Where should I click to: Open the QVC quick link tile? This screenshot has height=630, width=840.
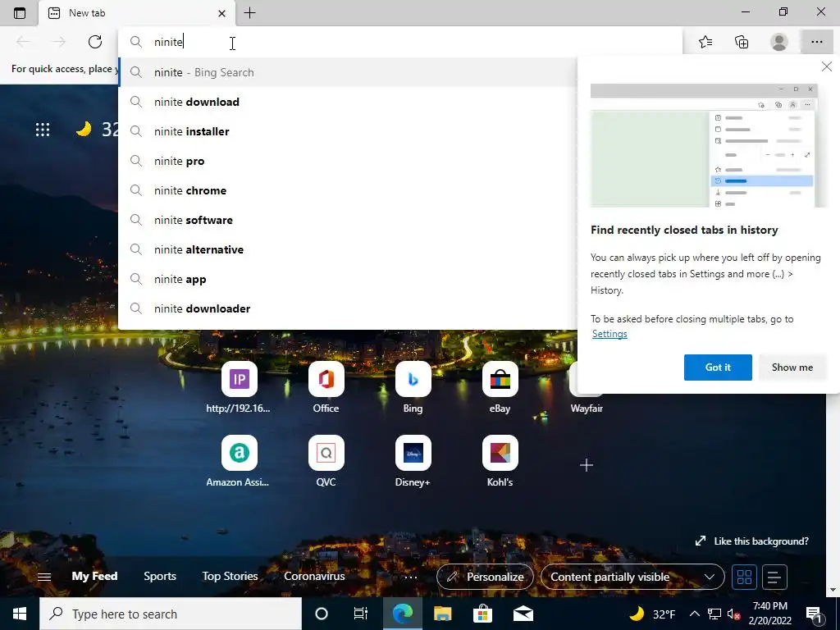click(326, 462)
